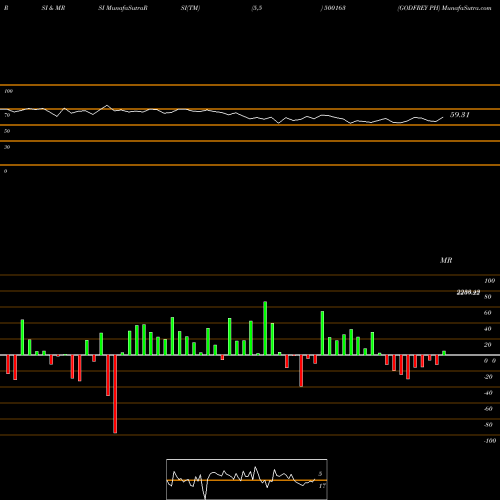Viewport: 500px width, 500px height.
Task: Click the 30 label on the RSI axis
Action: click(7, 147)
